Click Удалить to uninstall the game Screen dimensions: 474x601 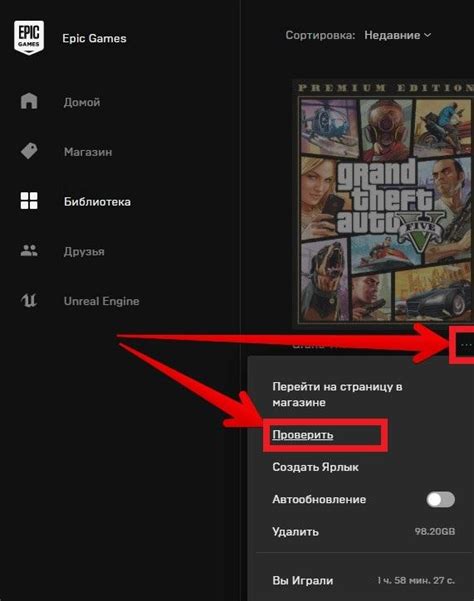click(295, 532)
